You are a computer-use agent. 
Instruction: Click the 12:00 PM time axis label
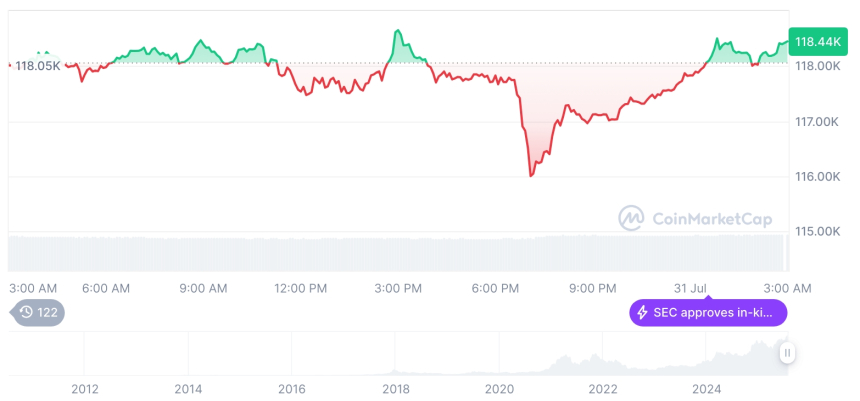[x=301, y=288]
